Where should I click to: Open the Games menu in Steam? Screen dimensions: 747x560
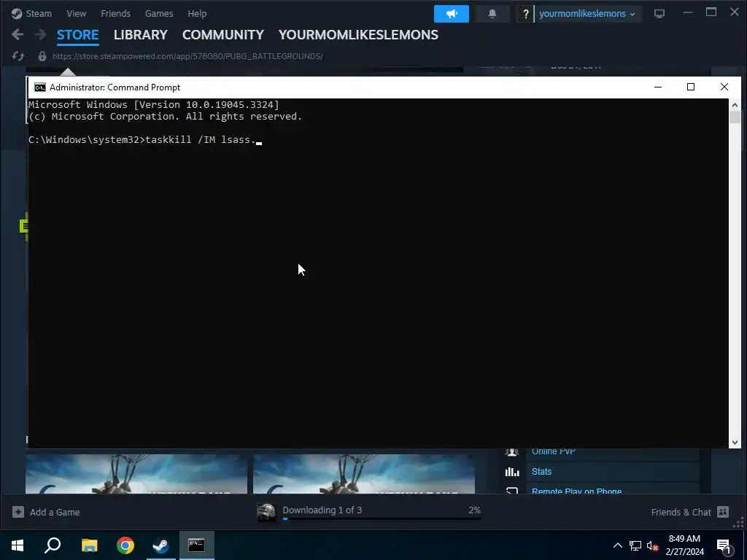(x=159, y=13)
